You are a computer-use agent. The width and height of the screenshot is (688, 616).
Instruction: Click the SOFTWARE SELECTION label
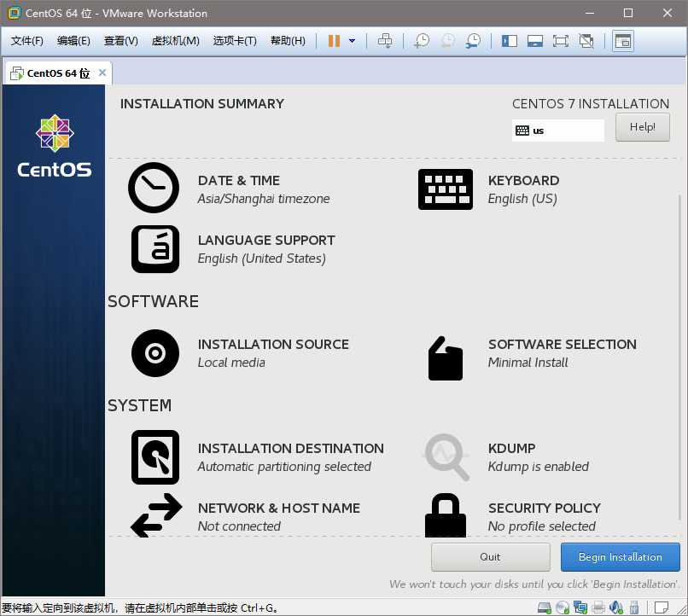pos(562,344)
